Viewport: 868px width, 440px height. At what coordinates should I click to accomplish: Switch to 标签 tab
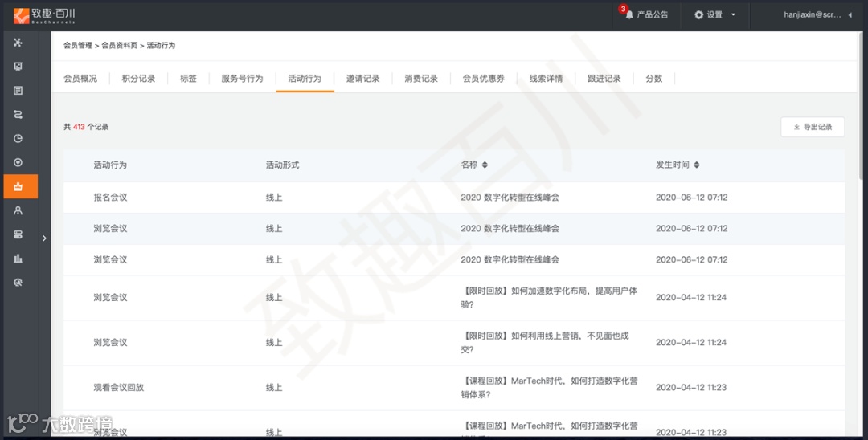click(x=188, y=79)
